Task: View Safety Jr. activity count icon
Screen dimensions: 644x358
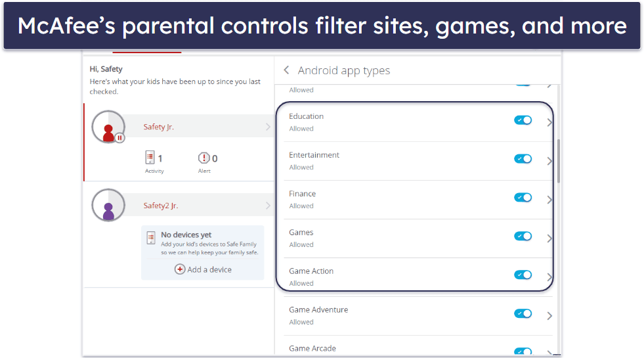Action: (150, 158)
